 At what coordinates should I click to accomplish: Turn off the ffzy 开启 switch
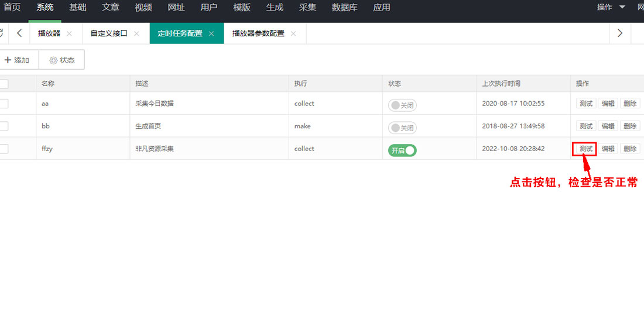pos(402,150)
